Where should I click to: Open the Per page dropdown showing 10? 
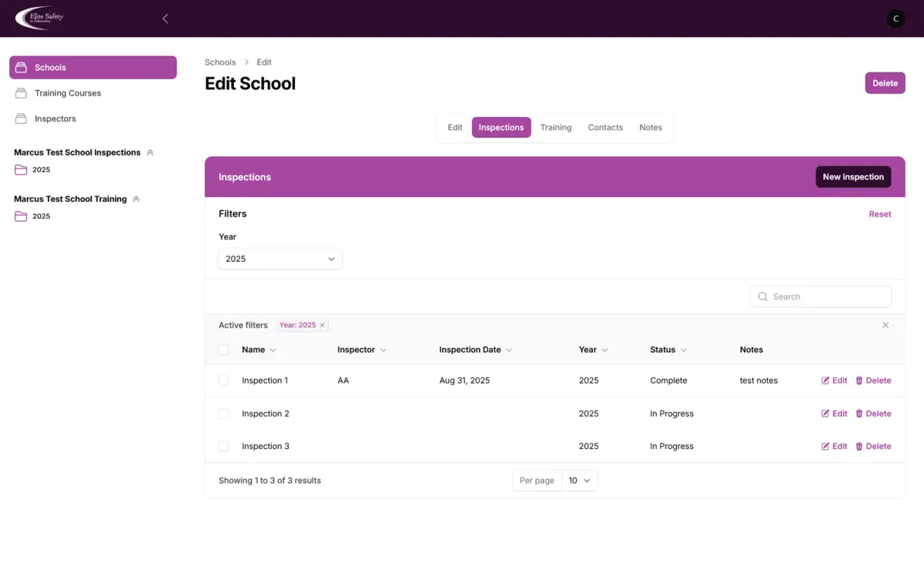[x=580, y=480]
